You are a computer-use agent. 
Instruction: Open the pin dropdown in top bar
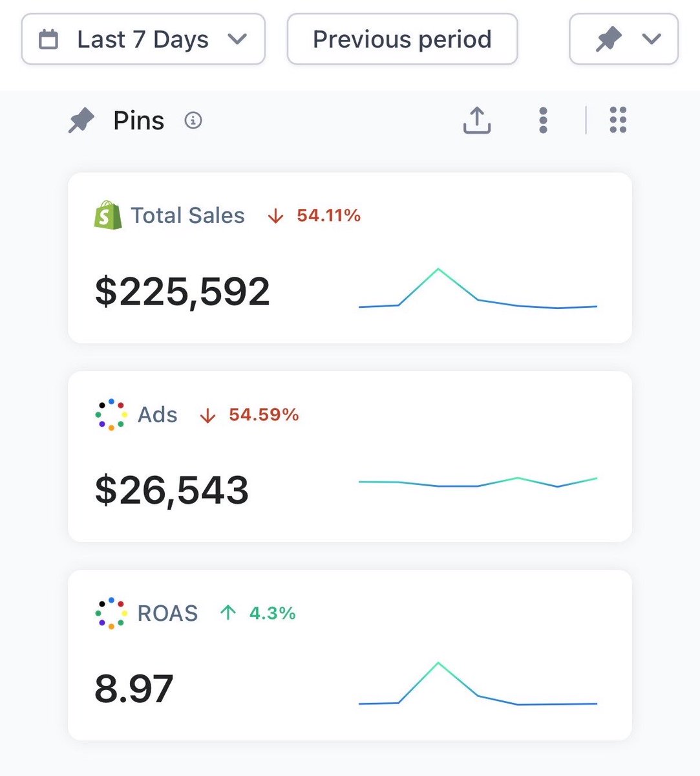624,39
